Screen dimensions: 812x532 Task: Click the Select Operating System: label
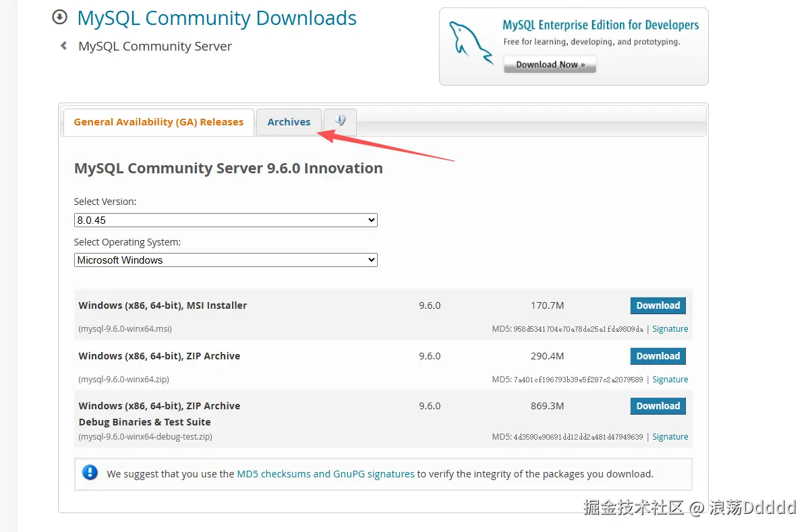coord(127,242)
